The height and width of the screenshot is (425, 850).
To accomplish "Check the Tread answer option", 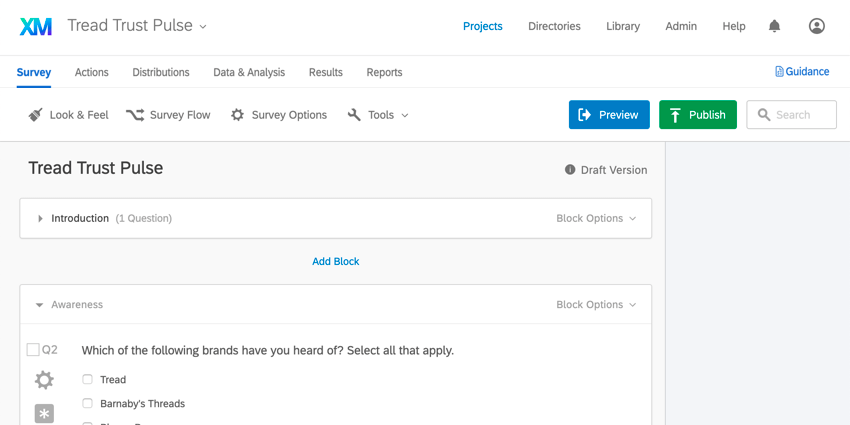I will pyautogui.click(x=87, y=379).
